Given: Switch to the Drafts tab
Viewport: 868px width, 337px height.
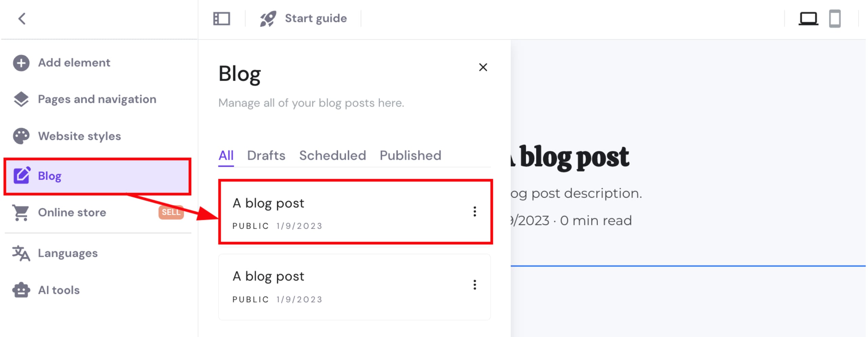Looking at the screenshot, I should 266,155.
